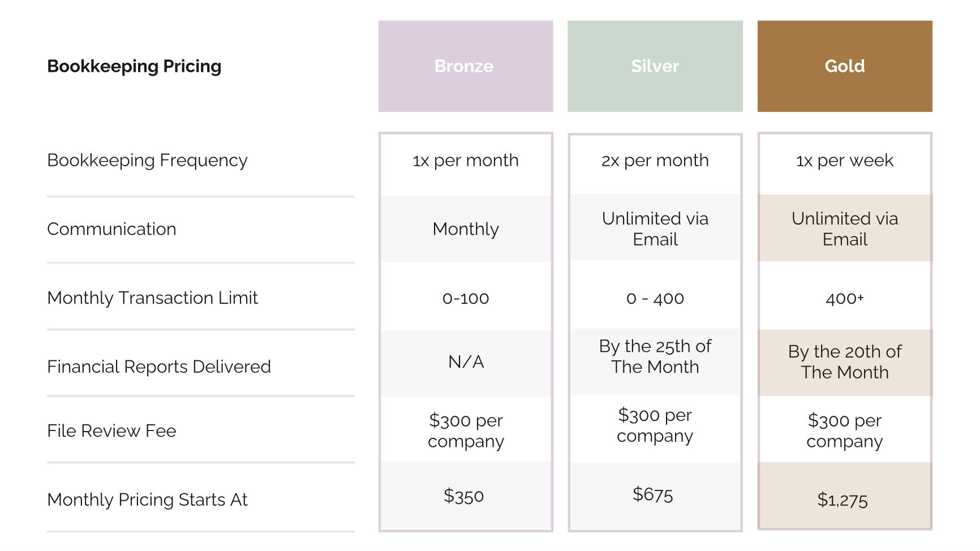Select the Gold $1,275 price cell
Image resolution: width=980 pixels, height=551 pixels.
tap(843, 500)
